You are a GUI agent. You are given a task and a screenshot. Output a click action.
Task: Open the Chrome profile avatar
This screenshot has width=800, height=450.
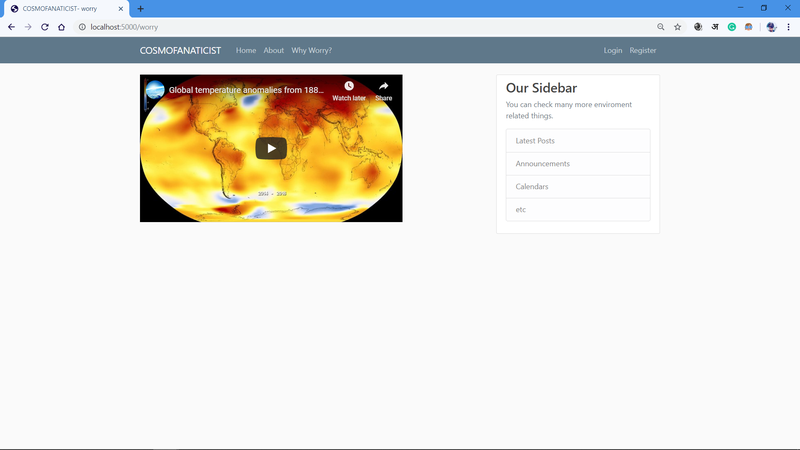point(771,27)
